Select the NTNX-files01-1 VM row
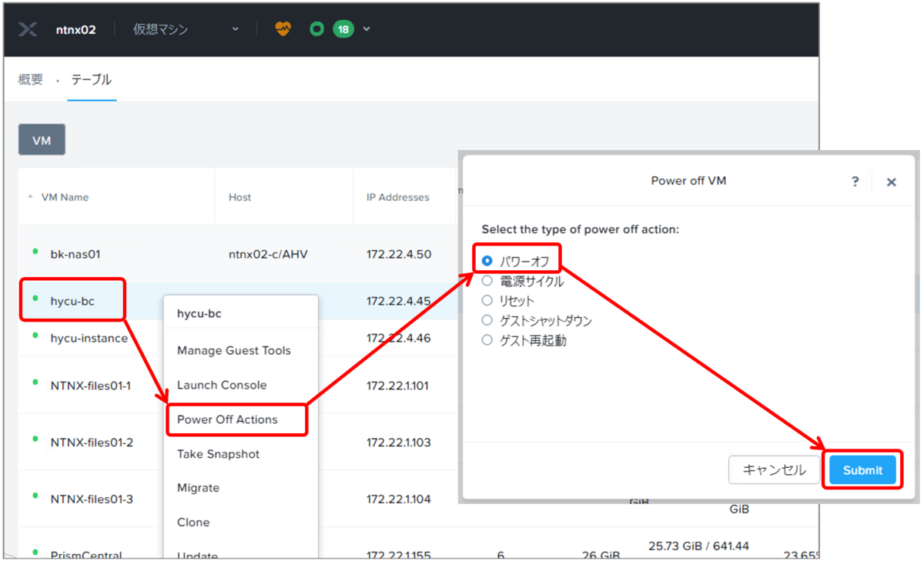 point(91,386)
